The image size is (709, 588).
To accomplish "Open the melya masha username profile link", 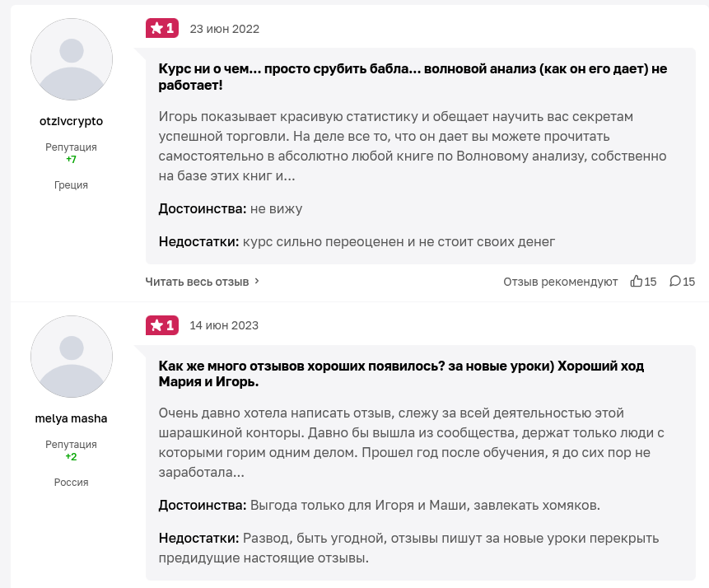I will coord(71,418).
